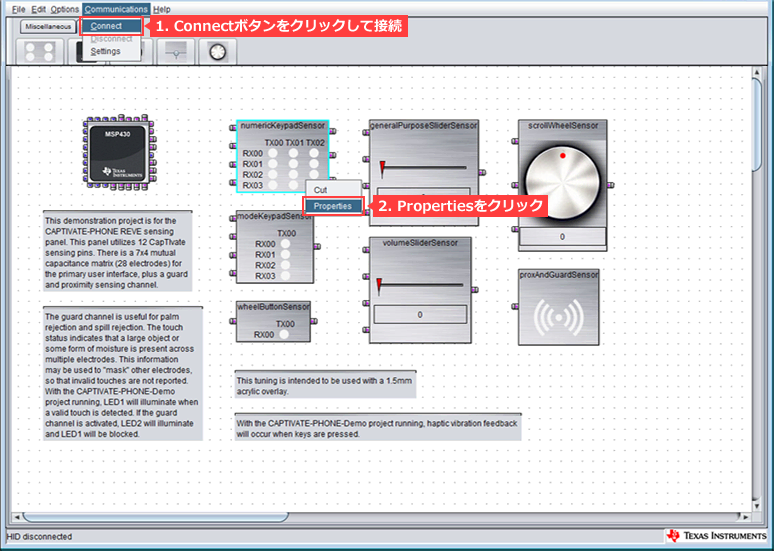Select the wheelButtonSensor block
Viewport: 774px width, 551px height.
pos(273,321)
